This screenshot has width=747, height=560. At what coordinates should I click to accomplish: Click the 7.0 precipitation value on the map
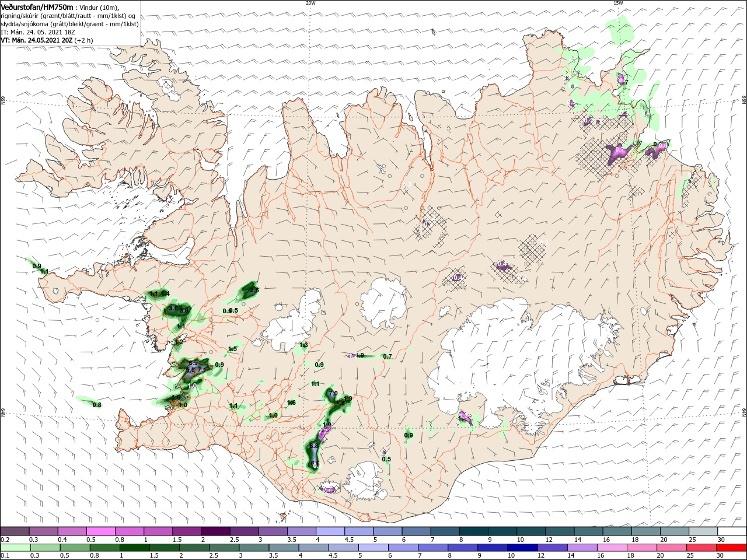333,394
